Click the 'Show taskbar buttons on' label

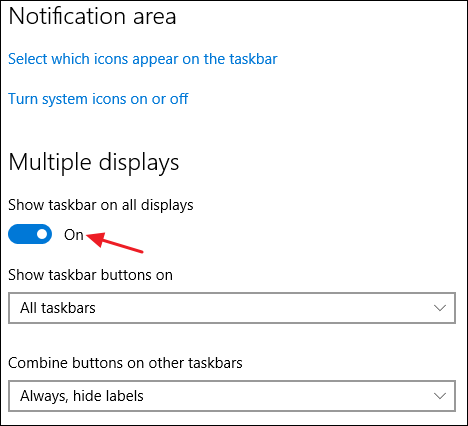coord(90,275)
